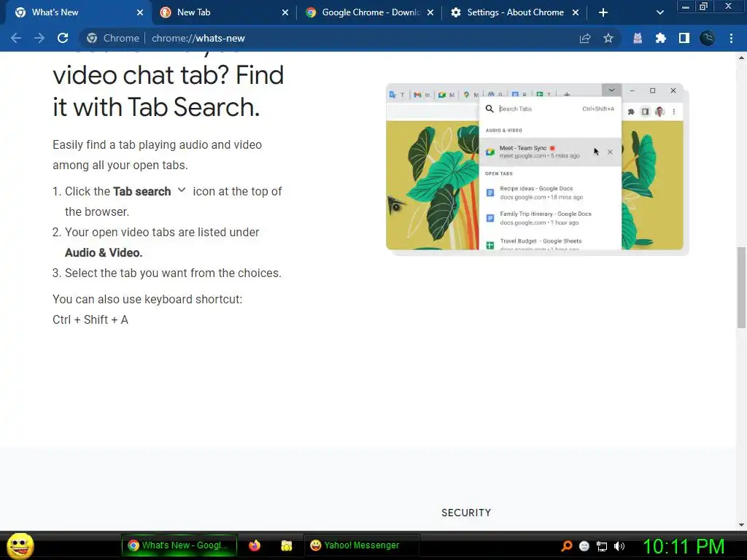747x560 pixels.
Task: Expand the Tab search dropdown arrow
Action: click(659, 12)
